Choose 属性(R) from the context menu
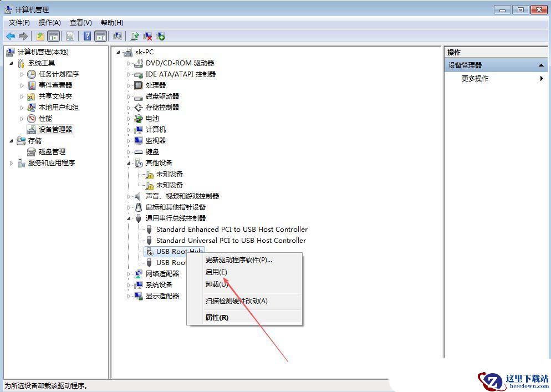 (217, 318)
